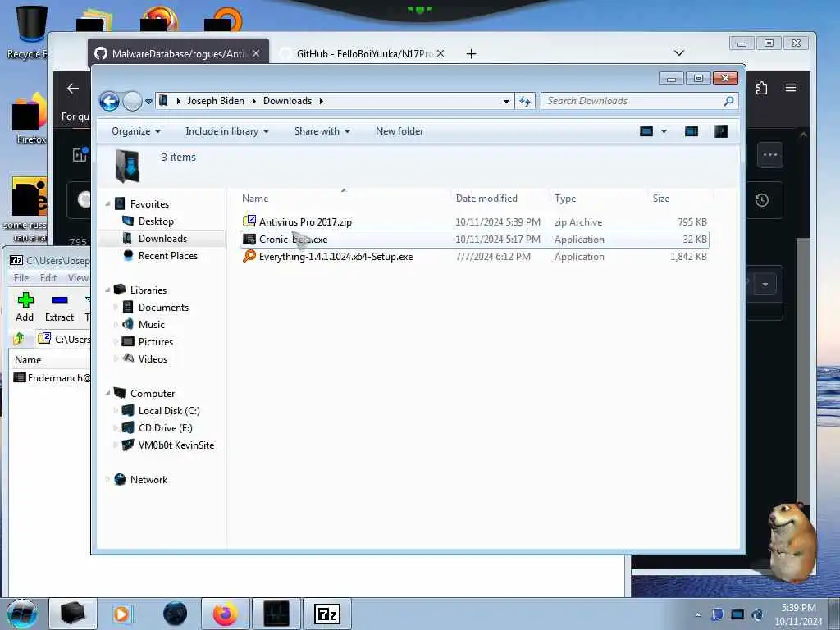Show hidden system tray icons arrow
The image size is (840, 630).
click(x=697, y=615)
